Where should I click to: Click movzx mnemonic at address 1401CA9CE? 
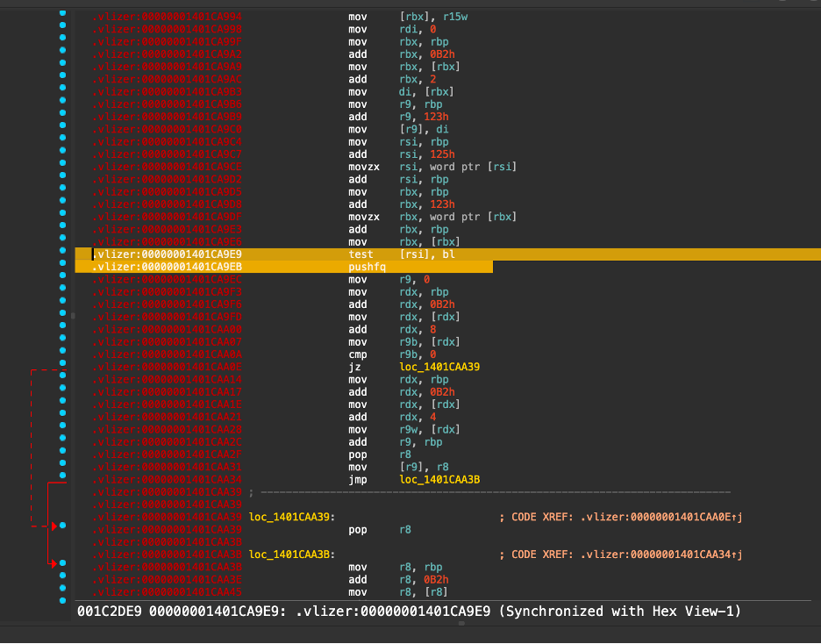[x=364, y=167]
